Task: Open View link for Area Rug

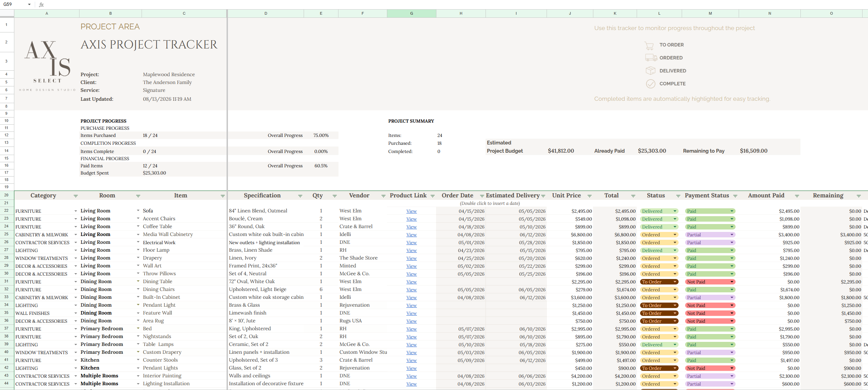Action: [x=411, y=321]
